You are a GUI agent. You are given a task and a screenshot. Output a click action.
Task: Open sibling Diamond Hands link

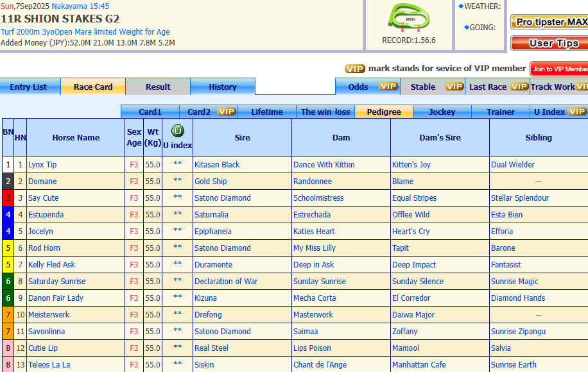pyautogui.click(x=518, y=298)
